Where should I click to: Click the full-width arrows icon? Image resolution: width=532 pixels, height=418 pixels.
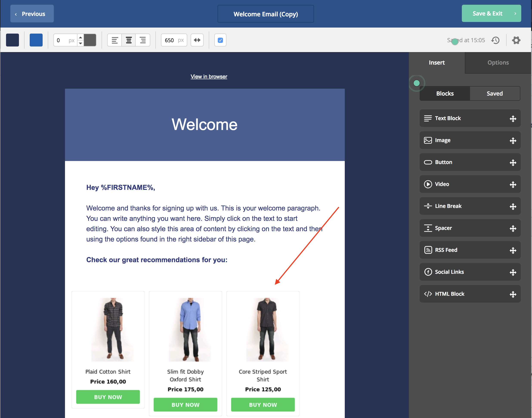click(197, 40)
